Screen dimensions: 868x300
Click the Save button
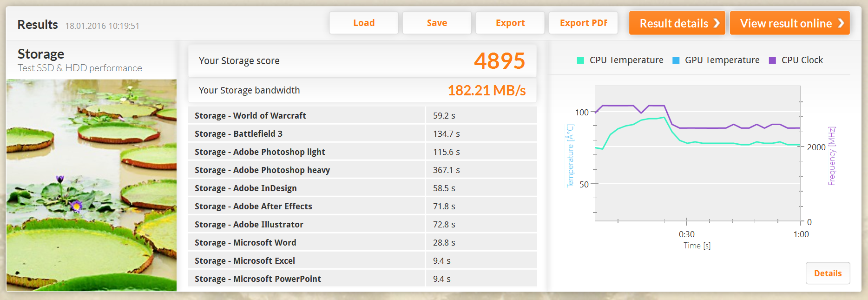pos(437,23)
